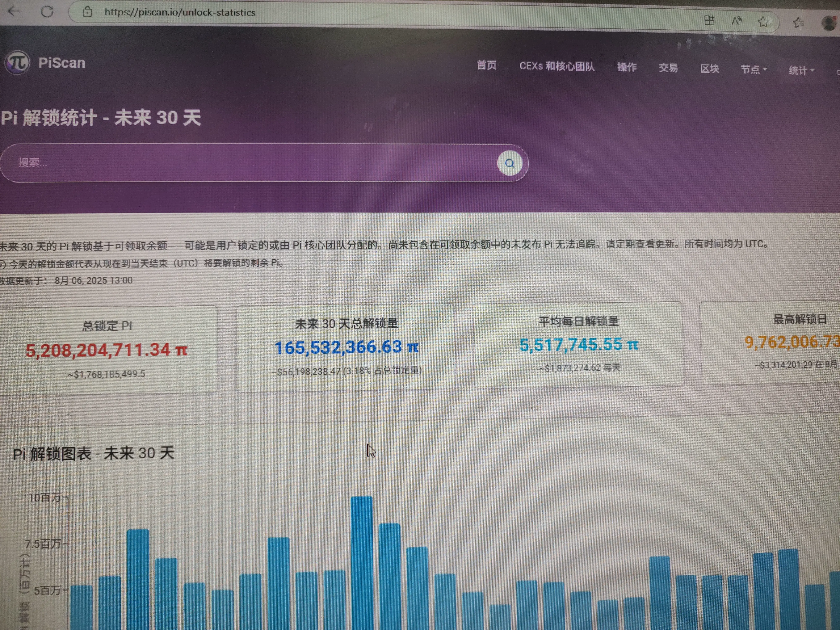The height and width of the screenshot is (630, 840).
Task: Open the 操作 menu item
Action: (x=627, y=68)
